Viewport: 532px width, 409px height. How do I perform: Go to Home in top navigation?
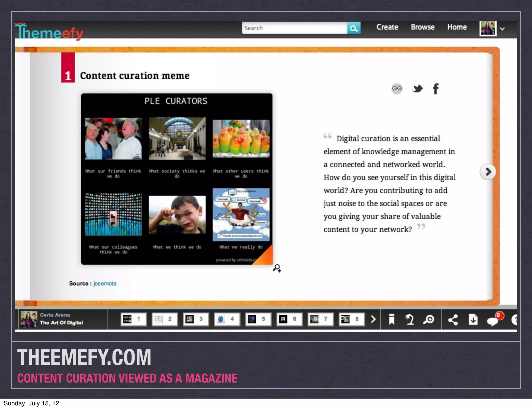[457, 27]
